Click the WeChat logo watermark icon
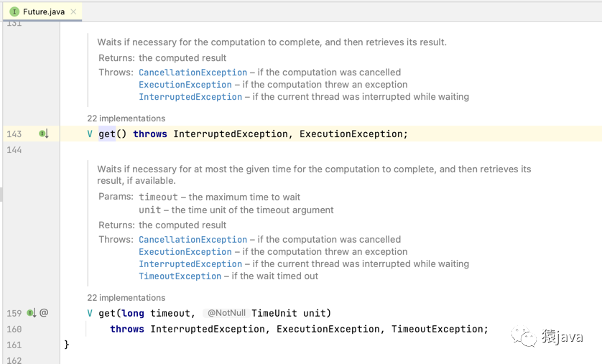The width and height of the screenshot is (602, 364). 524,336
